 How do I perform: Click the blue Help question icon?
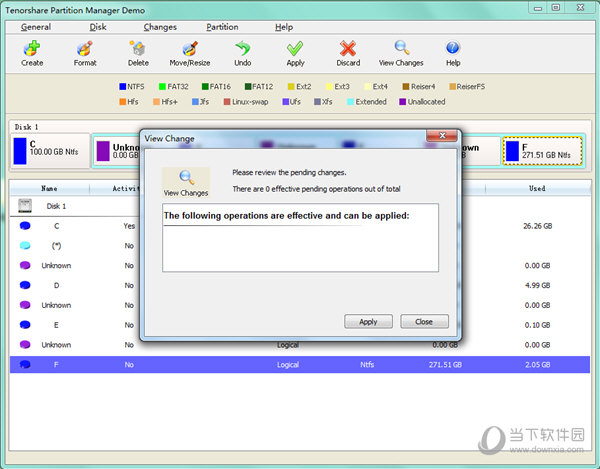453,48
